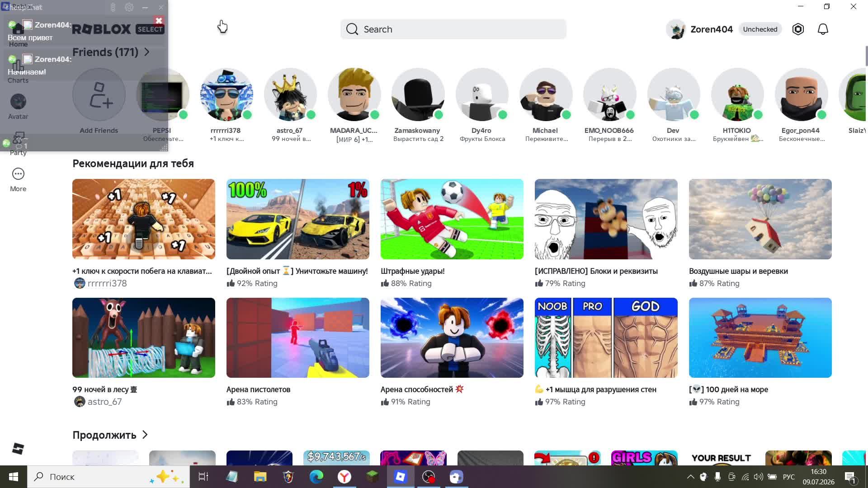Viewport: 868px width, 488px height.
Task: Open YOUR RESULT game thumbnail
Action: [x=721, y=458]
